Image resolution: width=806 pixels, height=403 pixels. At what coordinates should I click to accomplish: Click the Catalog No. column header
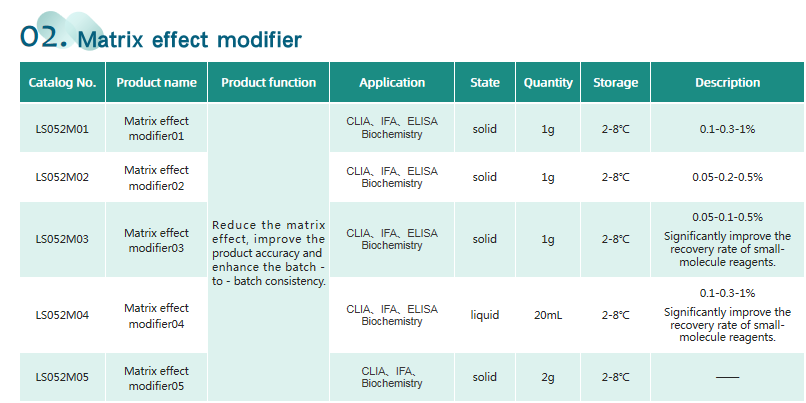62,82
